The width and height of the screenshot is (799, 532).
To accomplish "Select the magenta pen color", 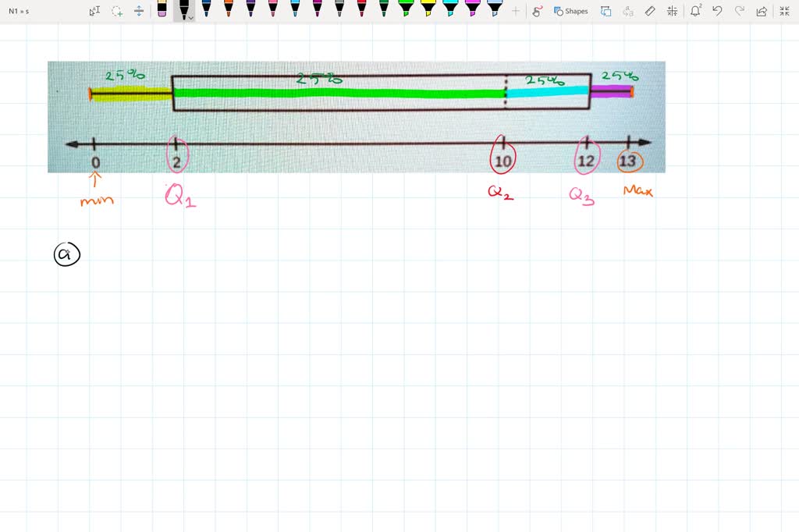I will 316,9.
